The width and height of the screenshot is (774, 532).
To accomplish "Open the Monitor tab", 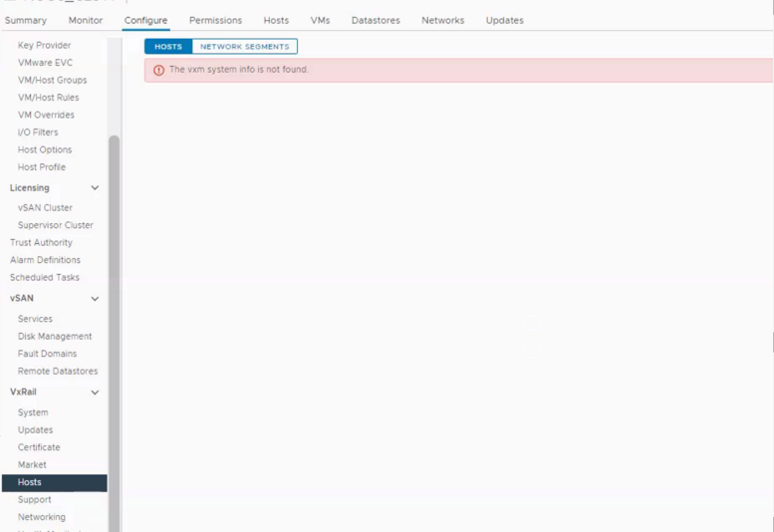I will pos(86,20).
